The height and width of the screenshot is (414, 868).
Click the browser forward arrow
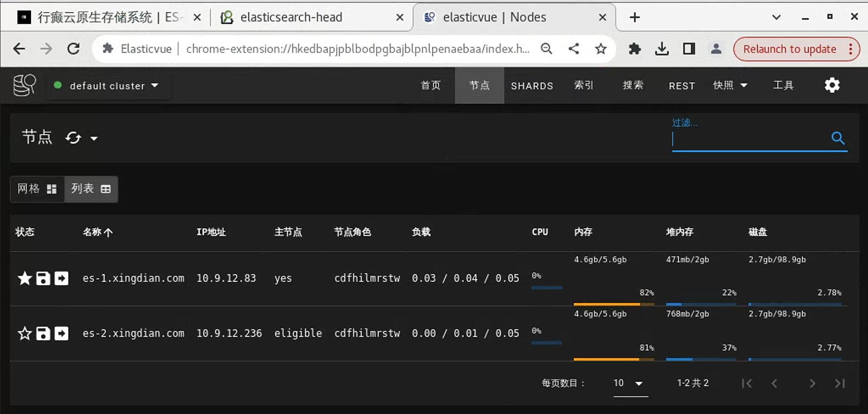coord(46,48)
